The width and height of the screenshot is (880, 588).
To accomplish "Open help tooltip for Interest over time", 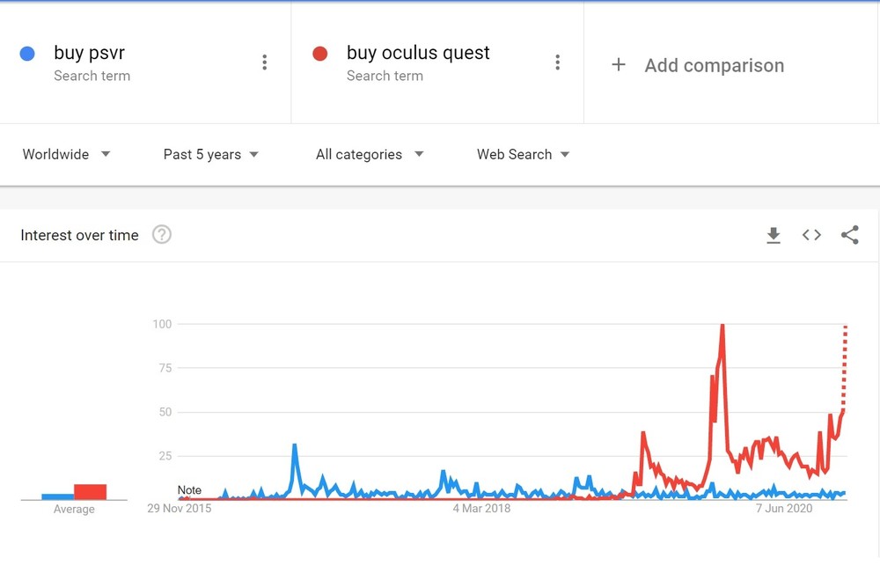I will coord(162,235).
